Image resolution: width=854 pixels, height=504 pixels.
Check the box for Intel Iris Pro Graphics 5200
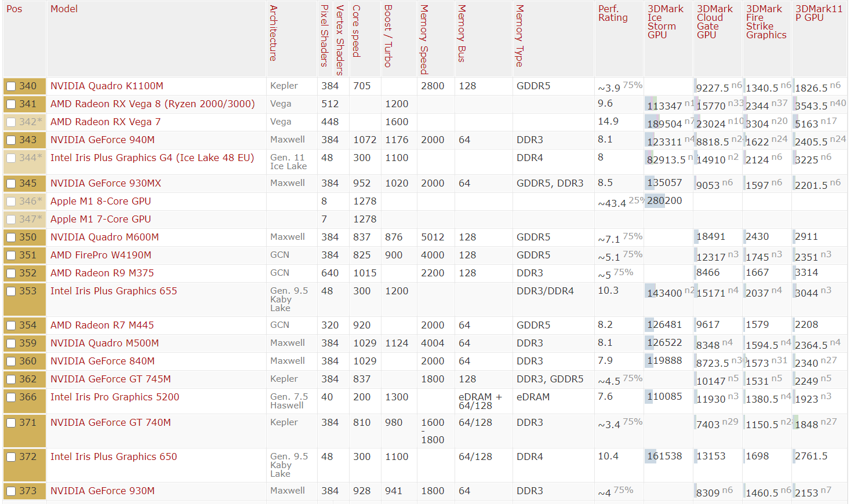pos(11,397)
